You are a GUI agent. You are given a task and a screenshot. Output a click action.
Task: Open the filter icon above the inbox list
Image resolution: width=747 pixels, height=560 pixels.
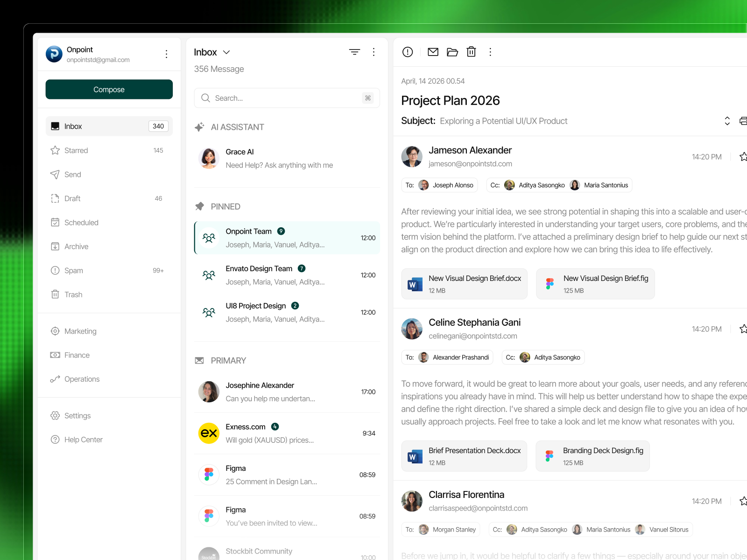(x=354, y=52)
